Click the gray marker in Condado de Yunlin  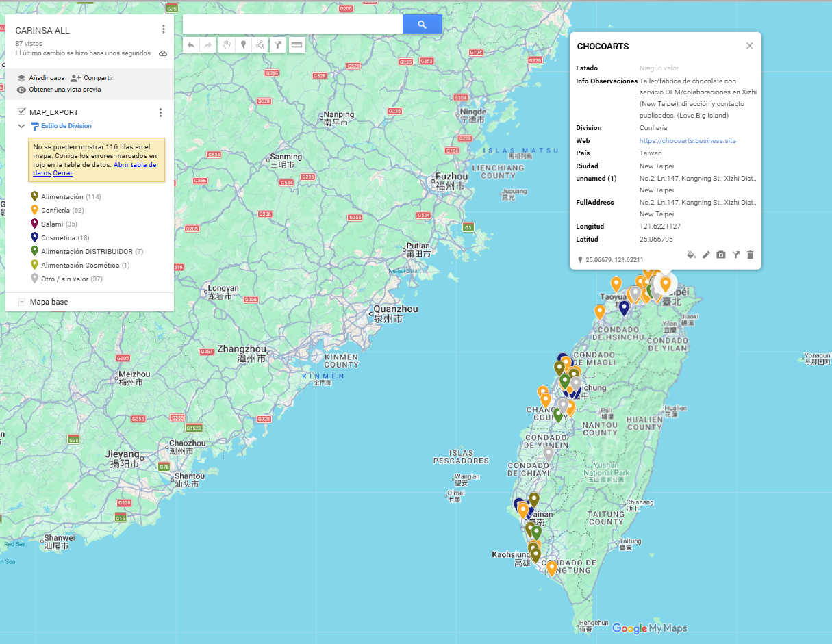[549, 454]
